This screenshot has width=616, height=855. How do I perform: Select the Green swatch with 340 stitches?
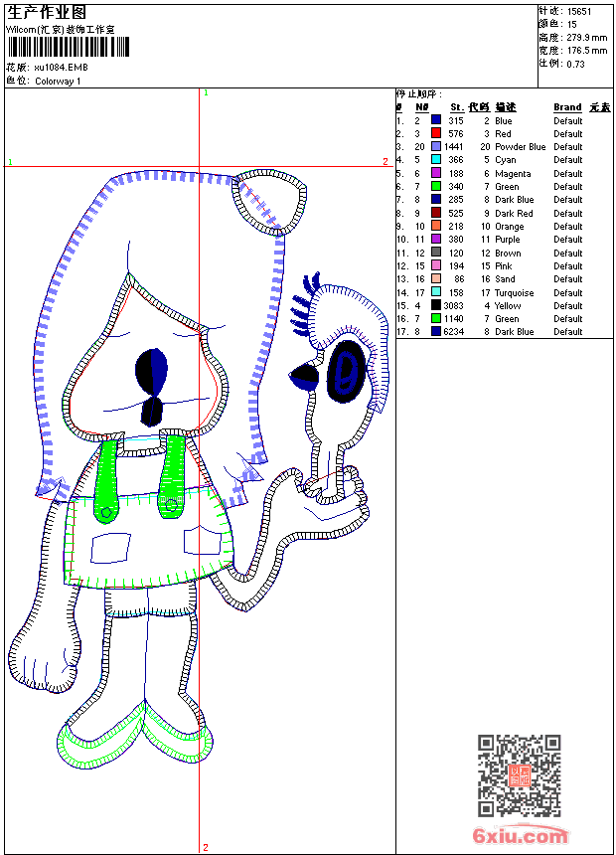(436, 186)
